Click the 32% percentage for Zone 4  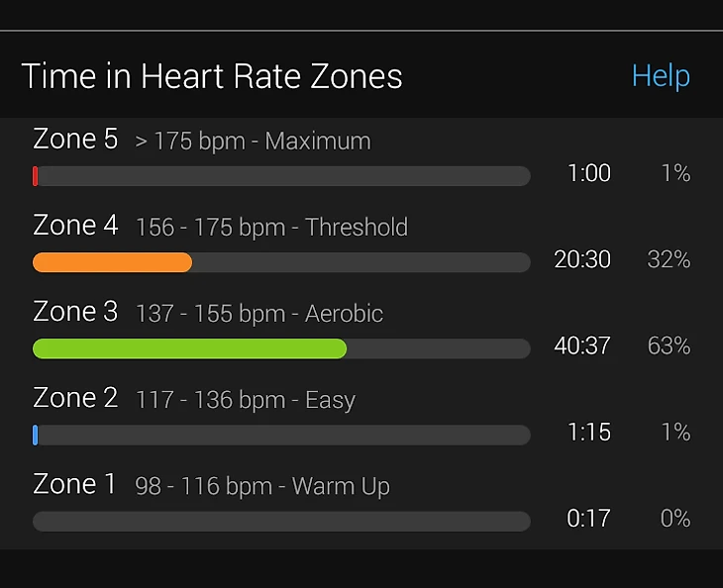pos(670,259)
